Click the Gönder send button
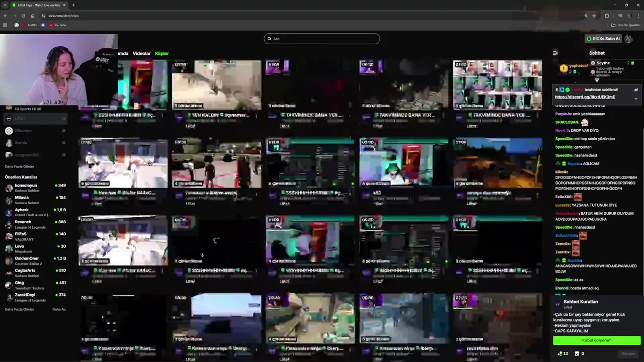Image resolution: width=644 pixels, height=362 pixels. click(628, 353)
